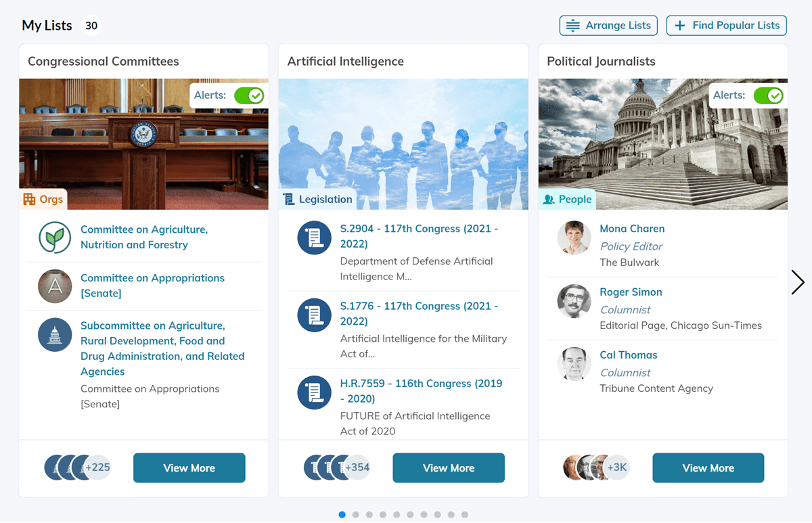The width and height of the screenshot is (812, 523).
Task: Open the Artificial Intelligence list title
Action: point(345,62)
